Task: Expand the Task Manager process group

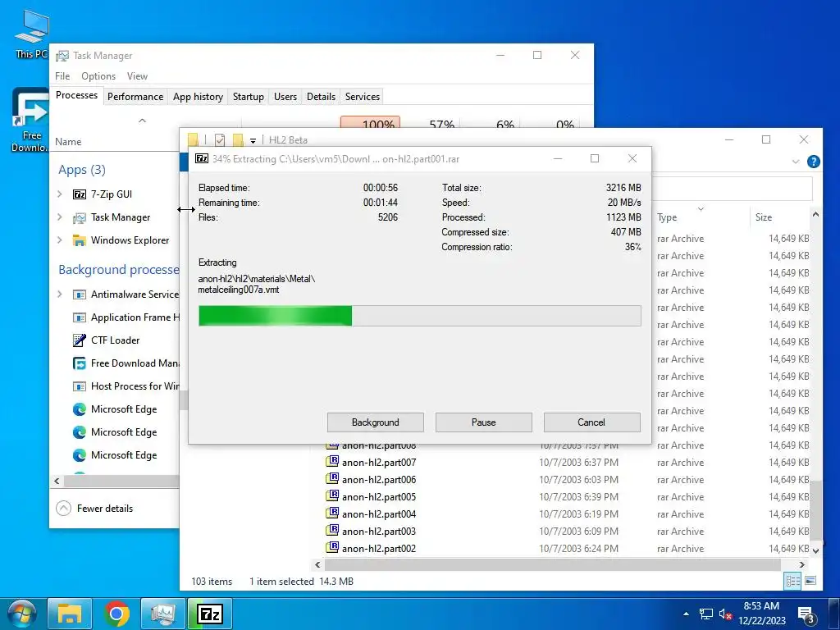Action: click(x=60, y=217)
